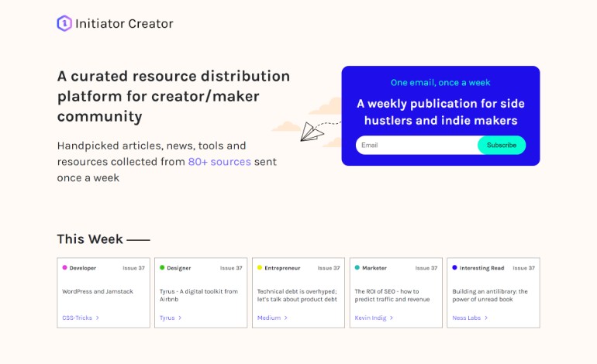Select the Interesting Read category label
Image resolution: width=597 pixels, height=364 pixels.
coord(481,268)
